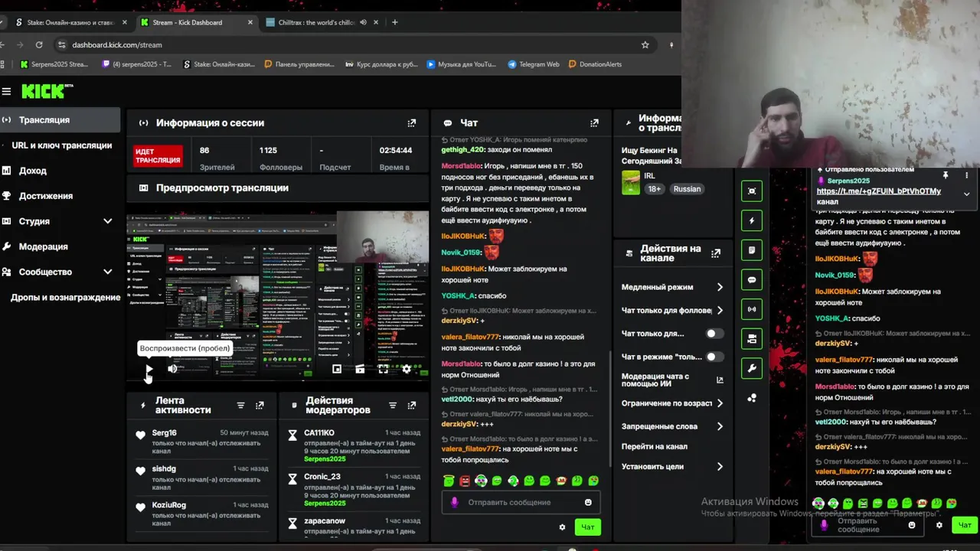Pop out the main chat panel
This screenshot has height=551, width=980.
(x=594, y=122)
